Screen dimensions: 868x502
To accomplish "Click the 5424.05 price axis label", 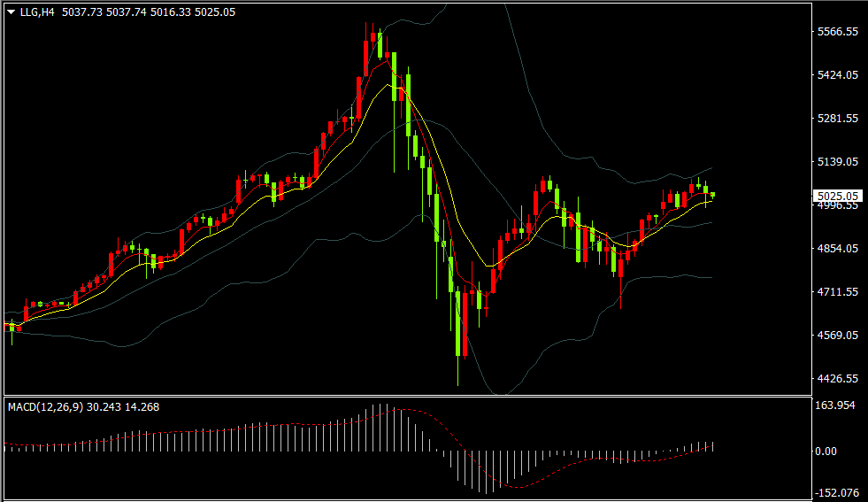I will click(x=838, y=75).
